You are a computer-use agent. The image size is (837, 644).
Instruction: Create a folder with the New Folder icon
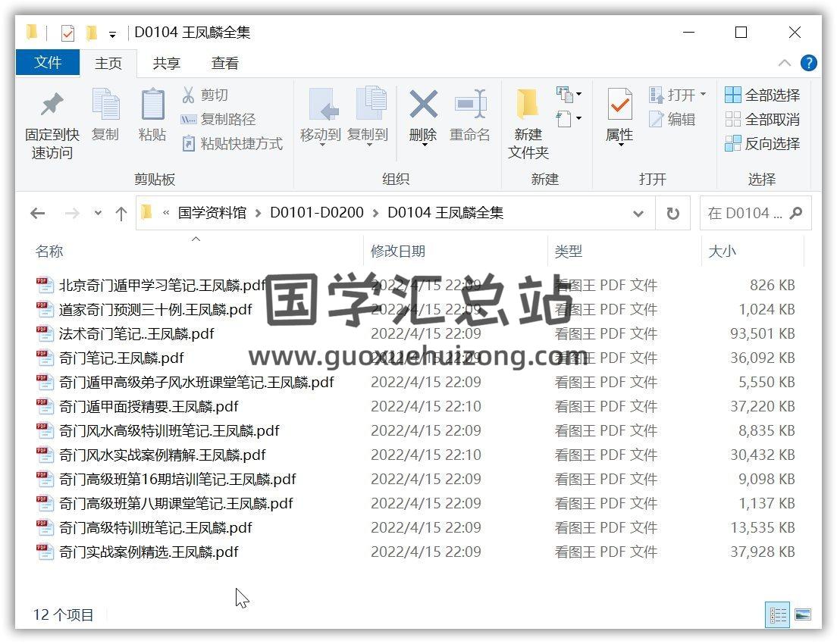[x=528, y=106]
